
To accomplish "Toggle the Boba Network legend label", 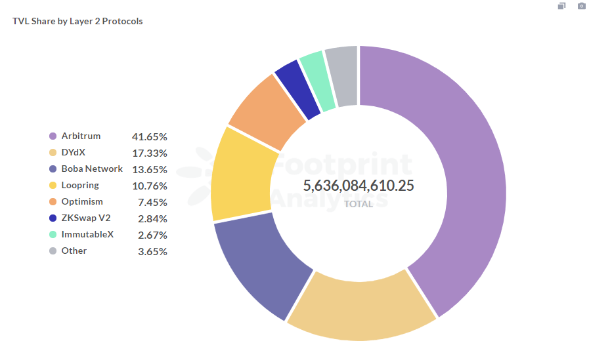I will pyautogui.click(x=92, y=169).
